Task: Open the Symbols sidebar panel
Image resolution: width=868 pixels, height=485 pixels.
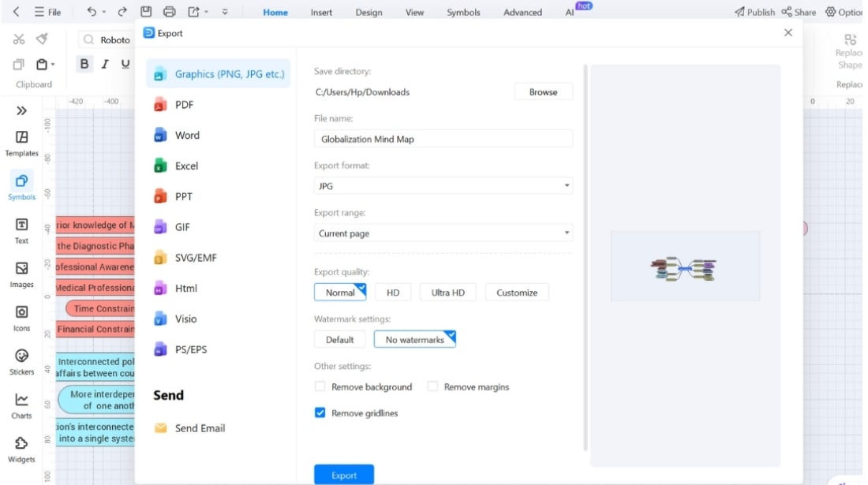Action: (x=21, y=187)
